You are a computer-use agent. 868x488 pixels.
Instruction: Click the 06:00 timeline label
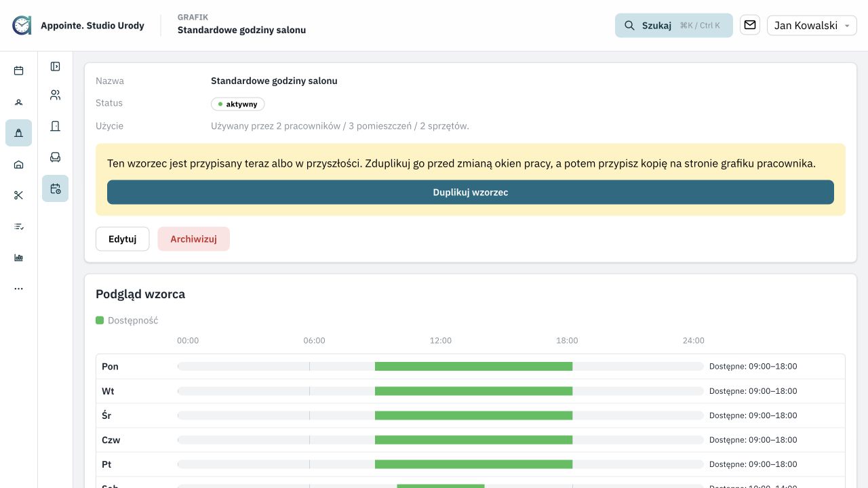tap(314, 340)
